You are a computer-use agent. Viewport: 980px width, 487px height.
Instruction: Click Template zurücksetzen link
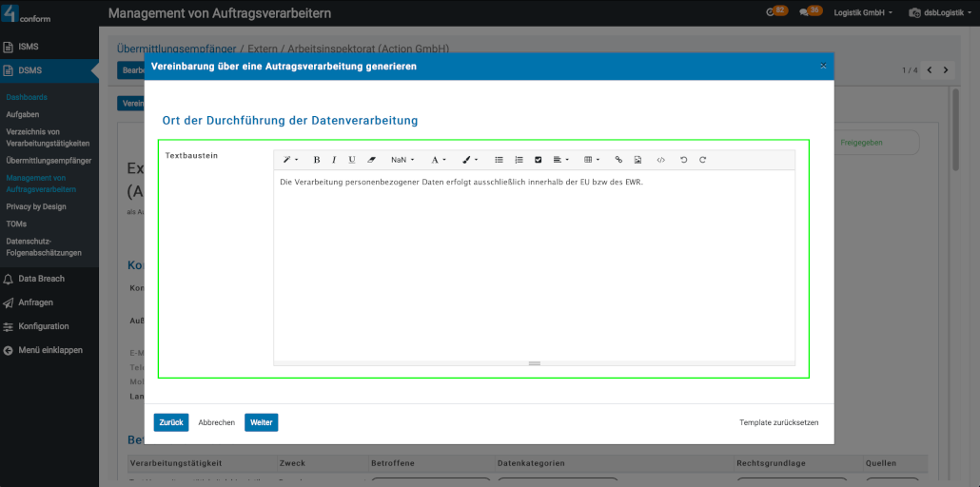(778, 422)
